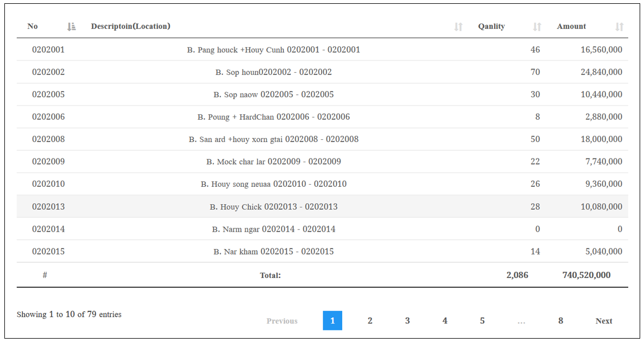Select pagination page 5
Screen dimensions: 644x343
(482, 321)
